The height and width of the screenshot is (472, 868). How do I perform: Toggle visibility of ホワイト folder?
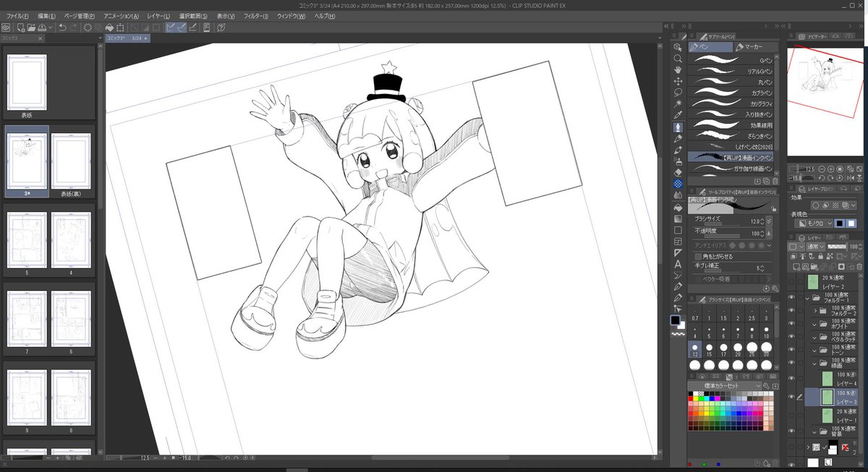[791, 324]
